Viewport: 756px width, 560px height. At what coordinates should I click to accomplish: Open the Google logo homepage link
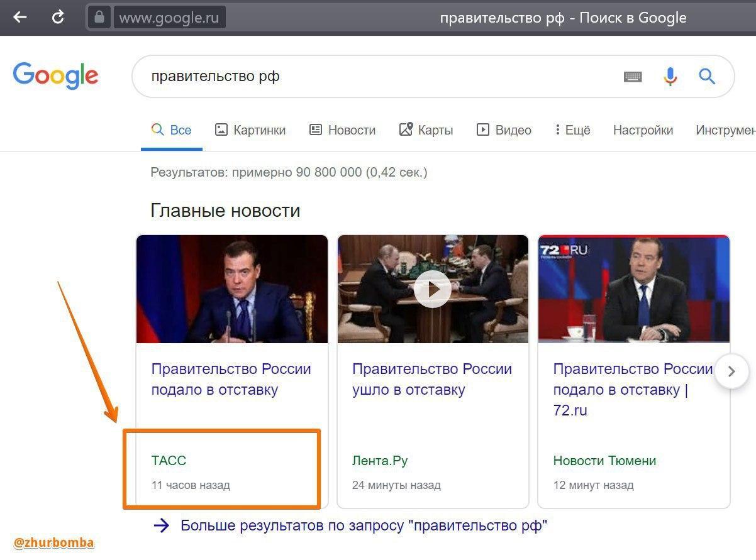(x=55, y=76)
